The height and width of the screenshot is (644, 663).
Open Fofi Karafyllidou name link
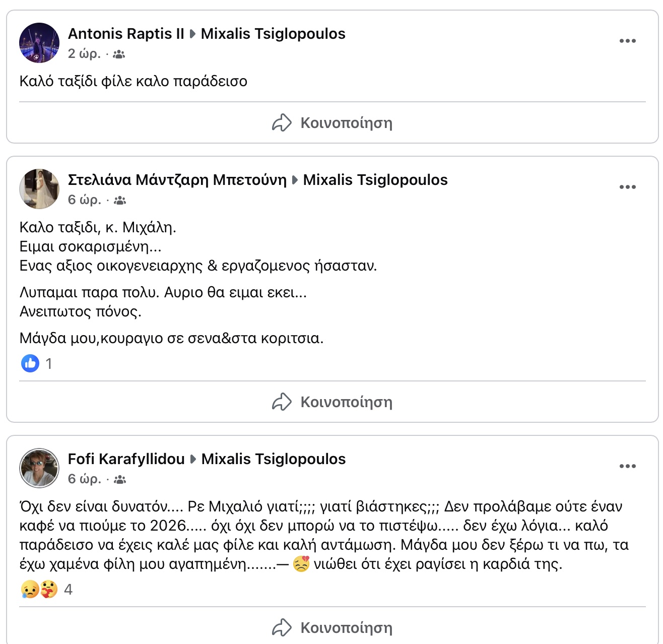tap(126, 459)
